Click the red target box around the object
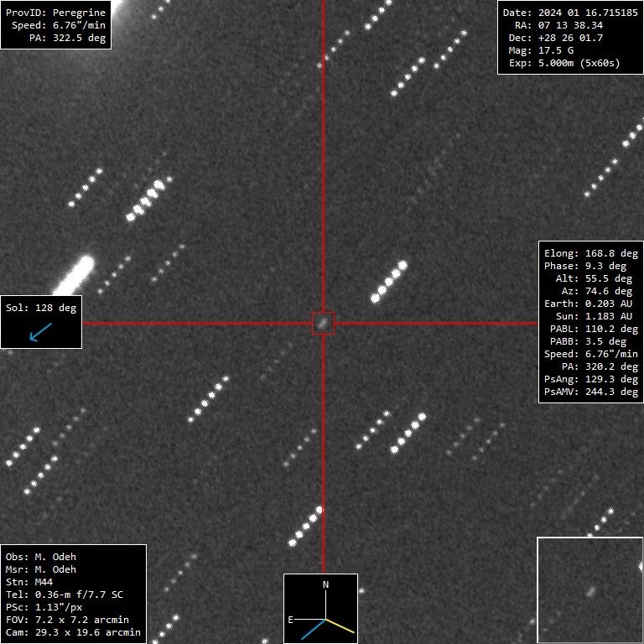This screenshot has width=644, height=644. [x=324, y=323]
